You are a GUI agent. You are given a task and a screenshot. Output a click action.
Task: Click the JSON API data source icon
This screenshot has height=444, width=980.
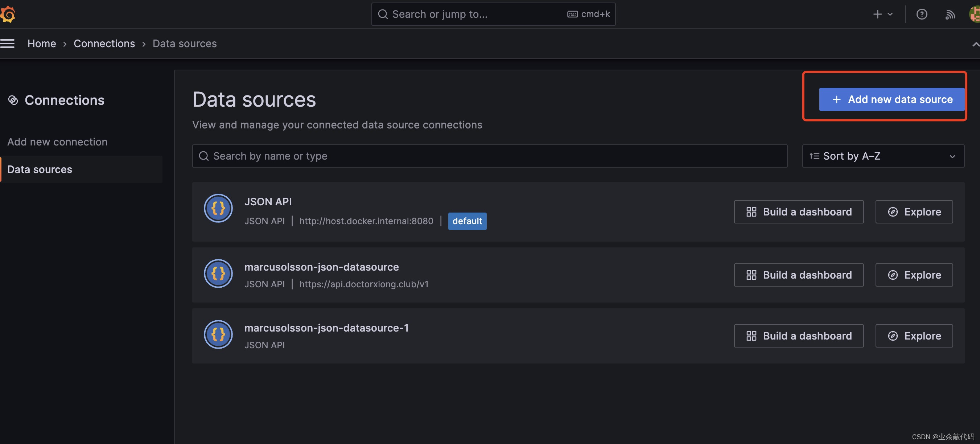tap(218, 208)
